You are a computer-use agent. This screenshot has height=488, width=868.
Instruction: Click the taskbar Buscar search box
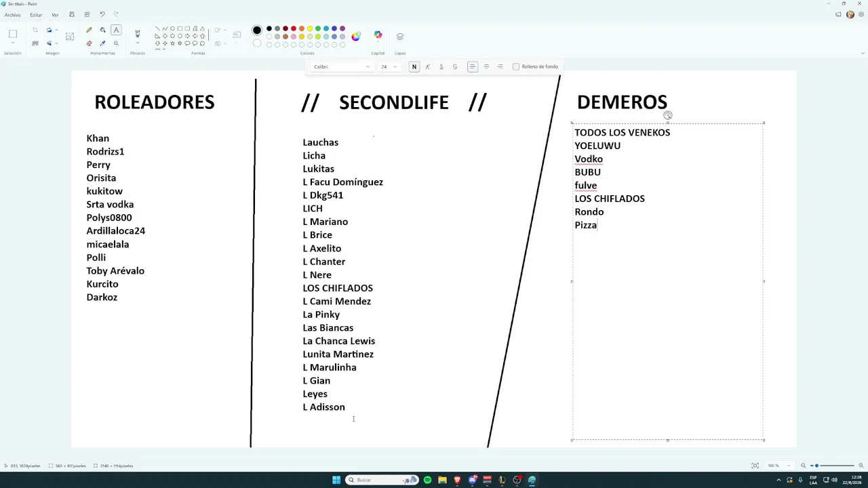382,480
